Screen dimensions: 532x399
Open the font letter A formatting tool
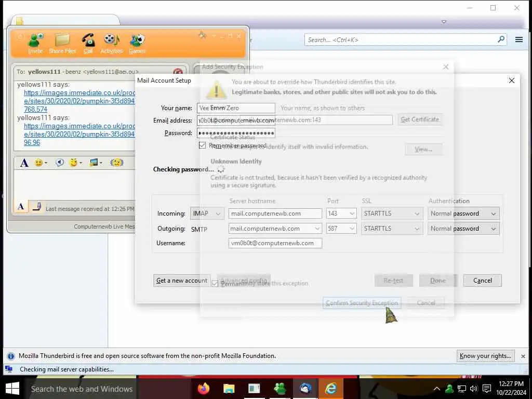(24, 163)
